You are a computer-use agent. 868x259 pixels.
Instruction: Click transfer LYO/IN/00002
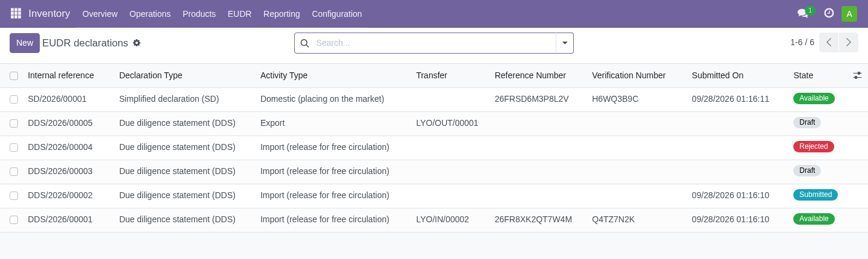pyautogui.click(x=442, y=219)
